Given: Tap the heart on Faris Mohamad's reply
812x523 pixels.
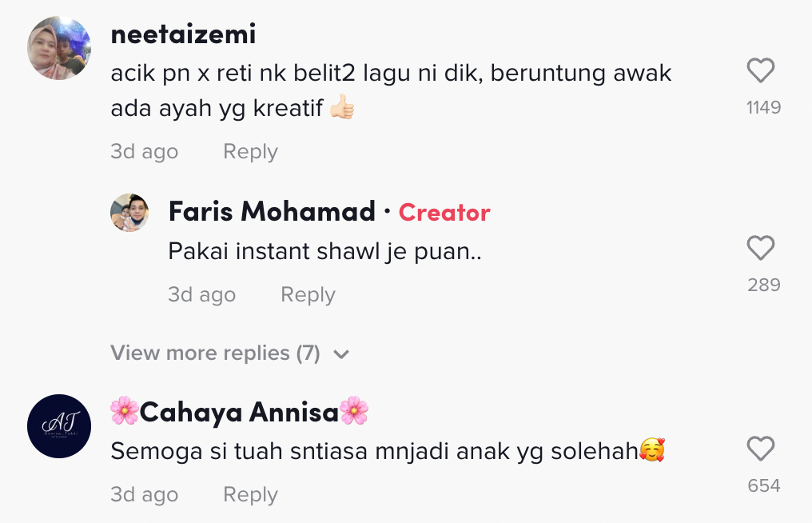Looking at the screenshot, I should point(760,249).
